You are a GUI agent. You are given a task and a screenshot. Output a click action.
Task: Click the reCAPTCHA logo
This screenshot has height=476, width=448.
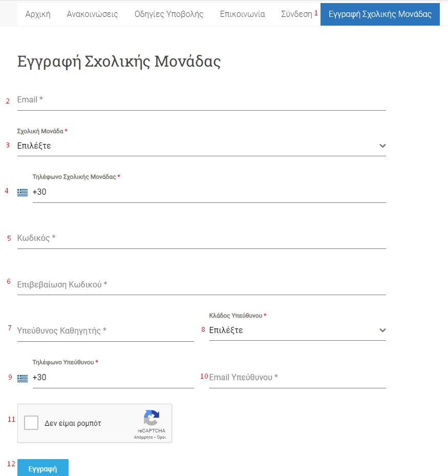(151, 418)
